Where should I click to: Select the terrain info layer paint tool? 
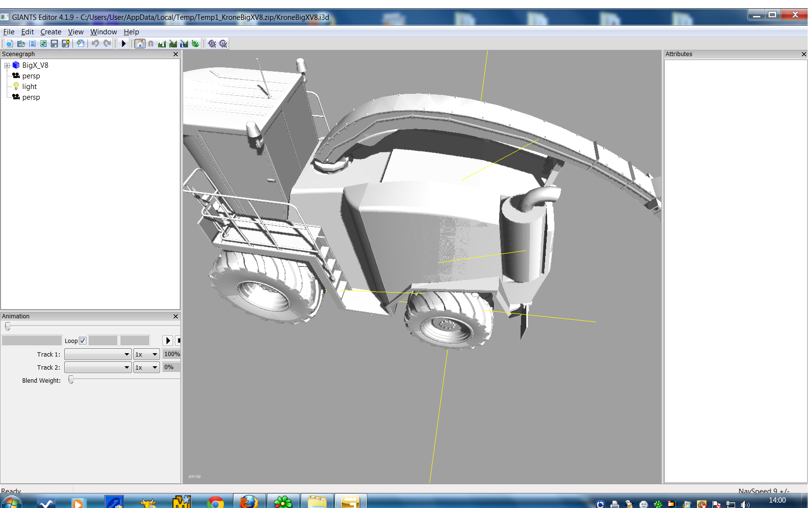point(184,44)
